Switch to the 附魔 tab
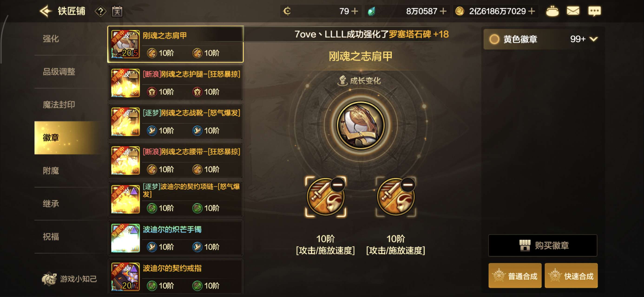Image resolution: width=644 pixels, height=297 pixels. [51, 171]
